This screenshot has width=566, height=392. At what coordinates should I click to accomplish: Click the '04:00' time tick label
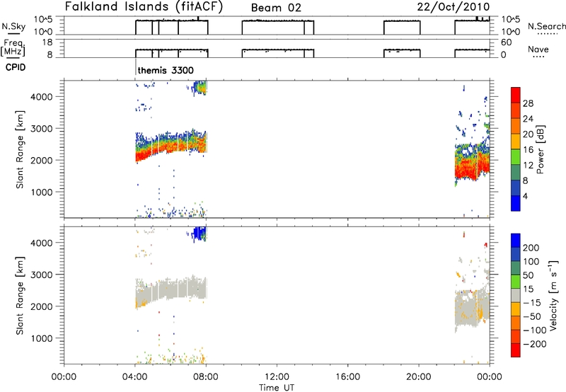coord(134,377)
